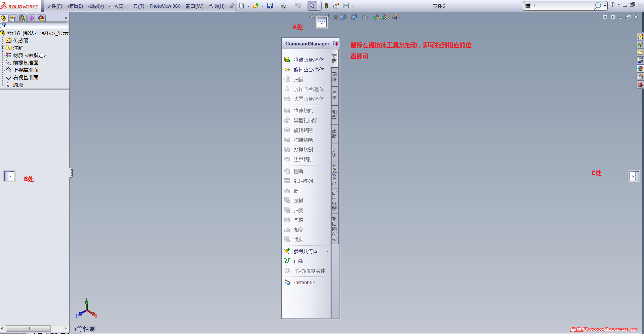
Task: Click the Apply Scene icon
Action: 384,17
